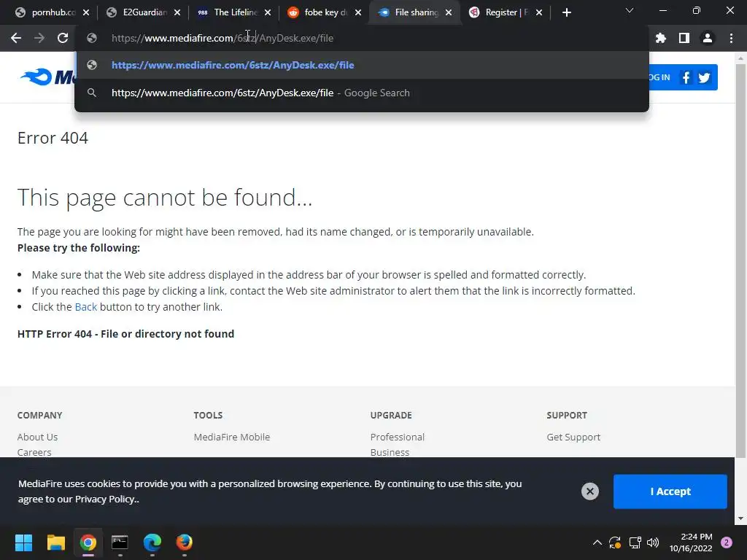Click the volume speaker tray icon
Screen dimensions: 747x560
pyautogui.click(x=653, y=542)
